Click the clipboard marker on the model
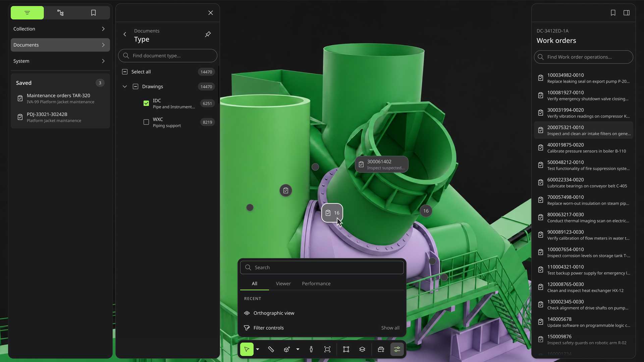 click(286, 190)
